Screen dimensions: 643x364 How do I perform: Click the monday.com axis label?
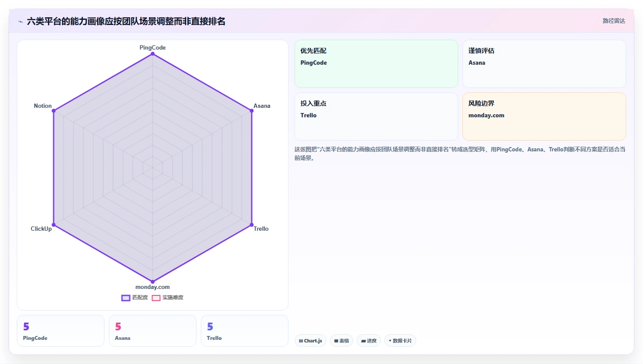[x=152, y=287]
